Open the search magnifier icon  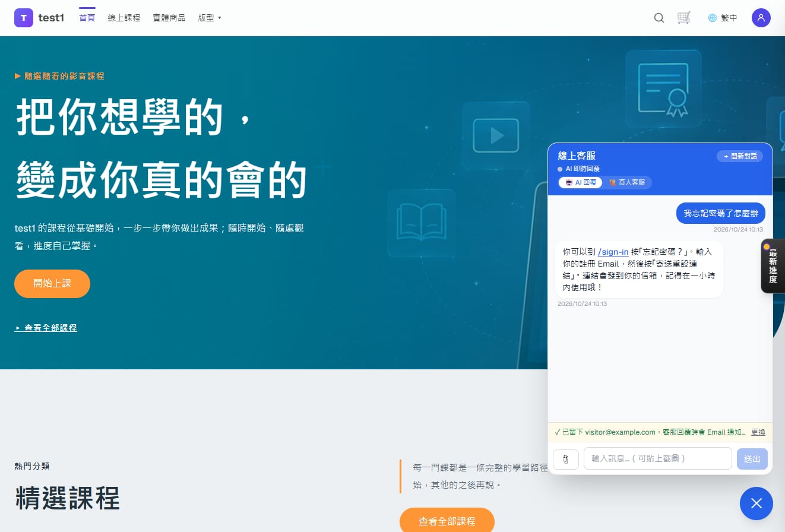[659, 18]
